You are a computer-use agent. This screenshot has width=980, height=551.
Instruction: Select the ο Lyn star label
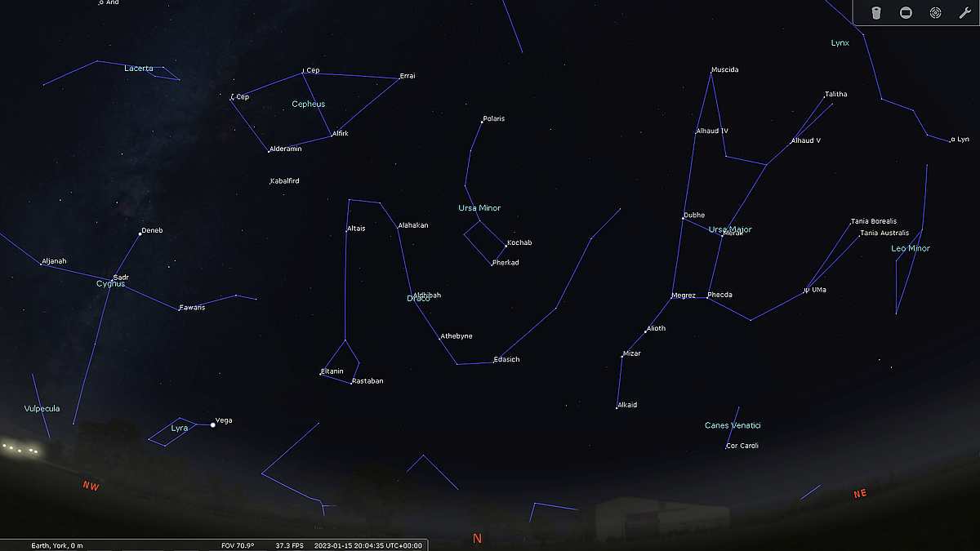click(960, 140)
